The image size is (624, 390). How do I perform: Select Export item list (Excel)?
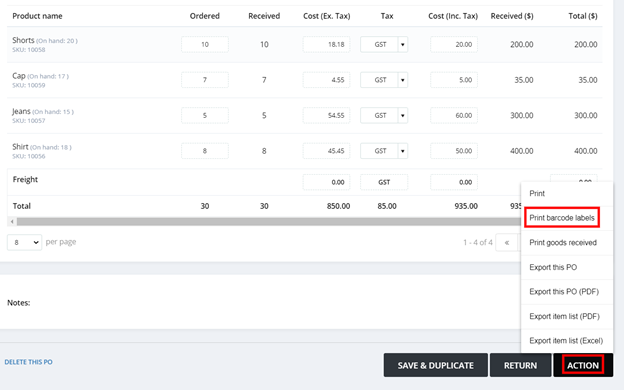tap(567, 341)
